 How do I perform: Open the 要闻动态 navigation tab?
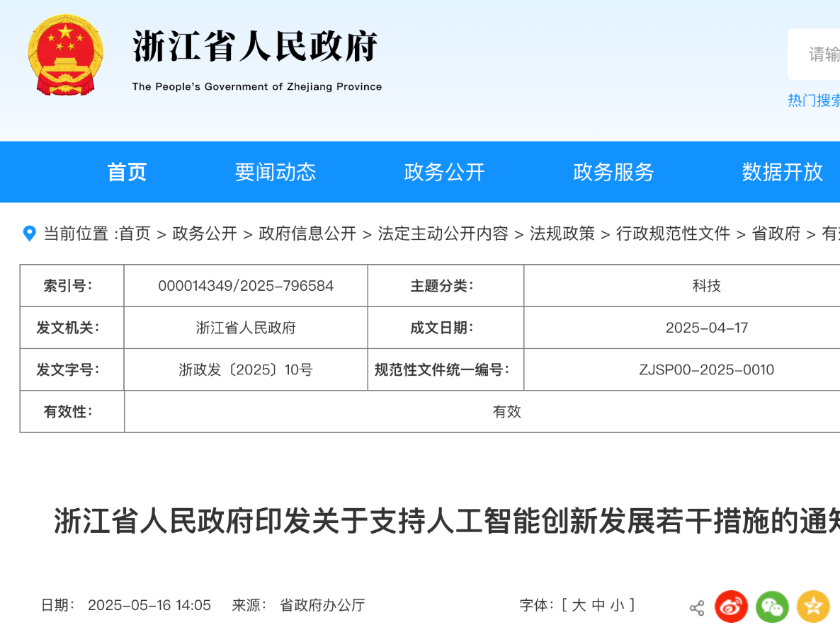(276, 172)
